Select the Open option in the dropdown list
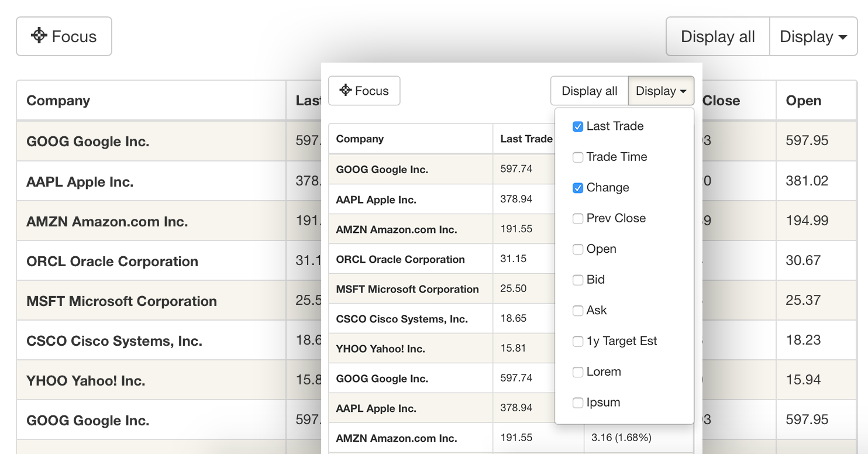This screenshot has height=454, width=868. point(601,249)
